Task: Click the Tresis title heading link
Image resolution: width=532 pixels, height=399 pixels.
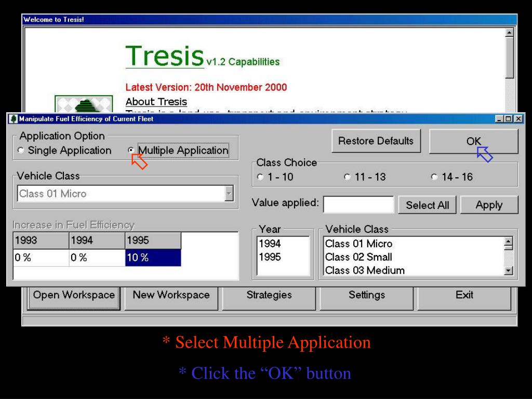Action: click(165, 56)
